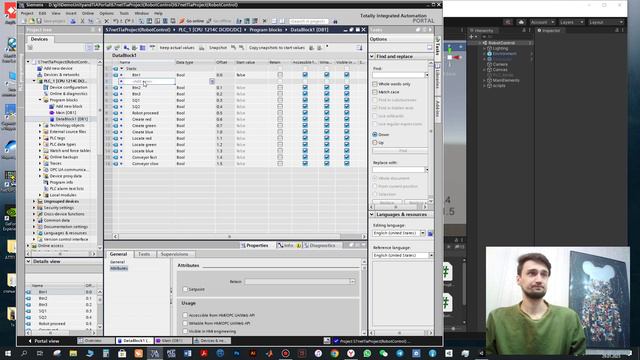Collapse the Languages & resources section
The width and height of the screenshot is (640, 360).
372,214
